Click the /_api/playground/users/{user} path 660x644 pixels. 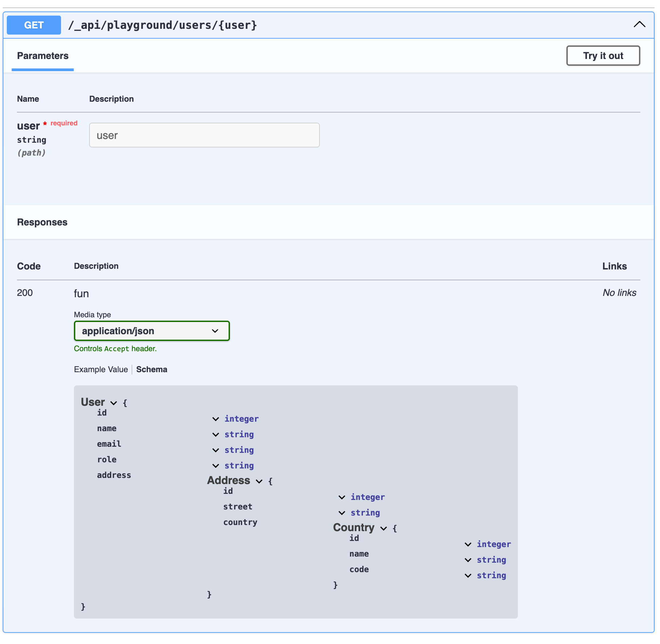point(162,25)
